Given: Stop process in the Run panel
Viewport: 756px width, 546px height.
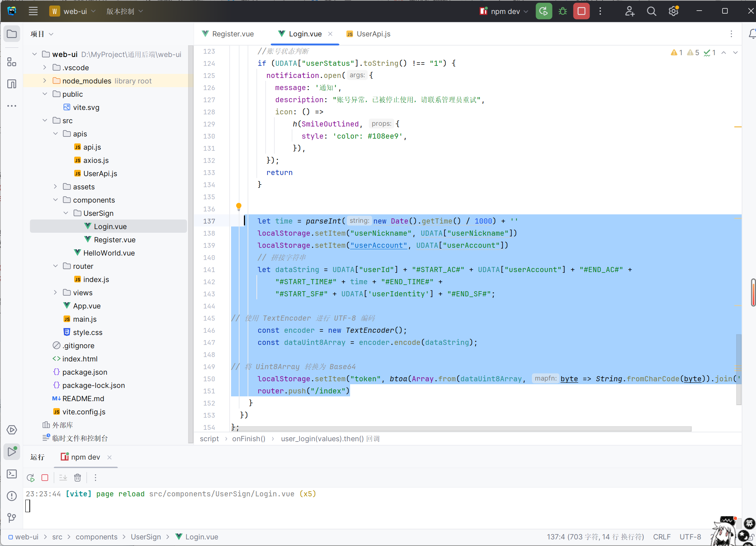Looking at the screenshot, I should point(45,478).
